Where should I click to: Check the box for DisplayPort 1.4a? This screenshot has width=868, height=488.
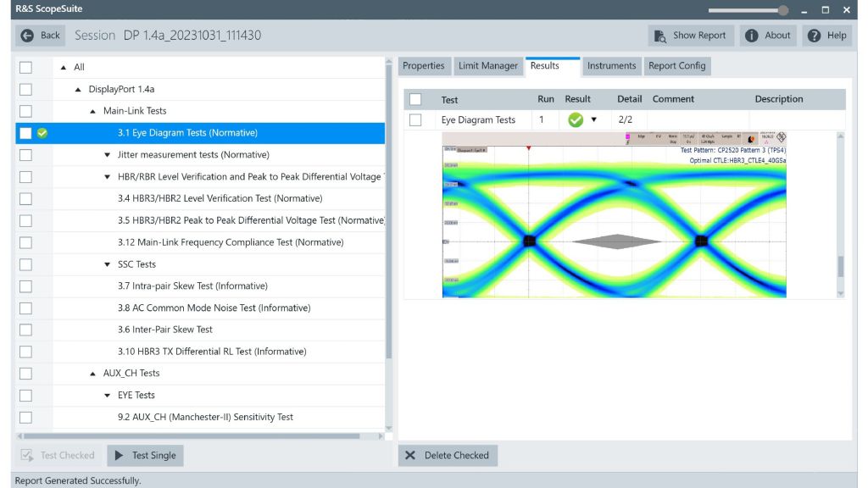(x=25, y=89)
